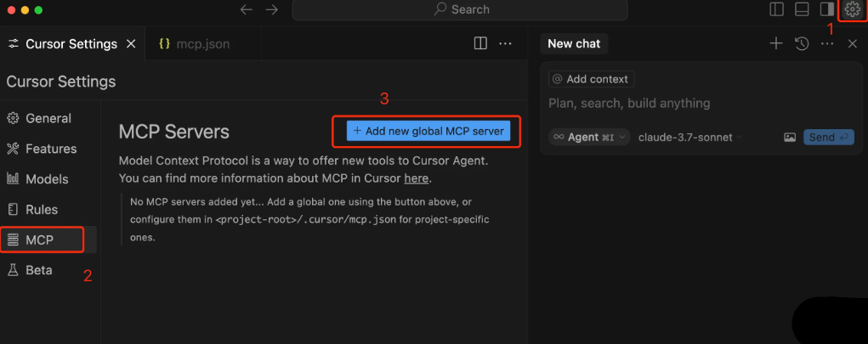
Task: Start a new chat with the plus icon
Action: (776, 43)
